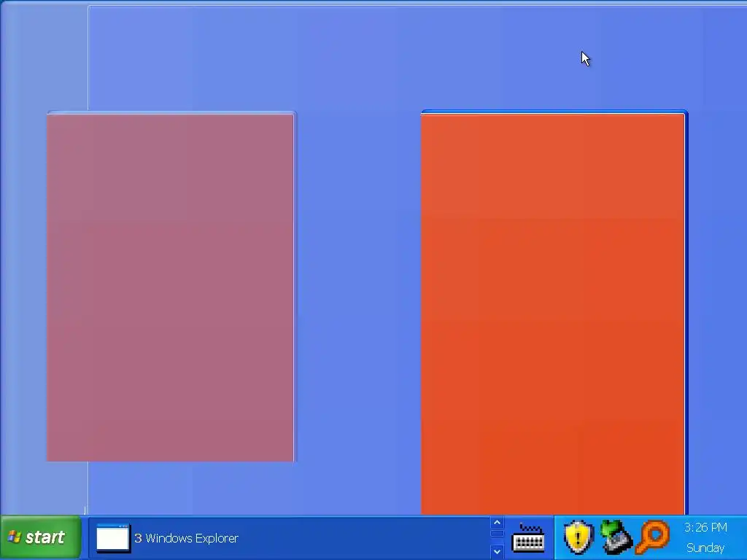Open the Windows Security Alerts shield icon
This screenshot has width=747, height=560.
click(x=578, y=537)
